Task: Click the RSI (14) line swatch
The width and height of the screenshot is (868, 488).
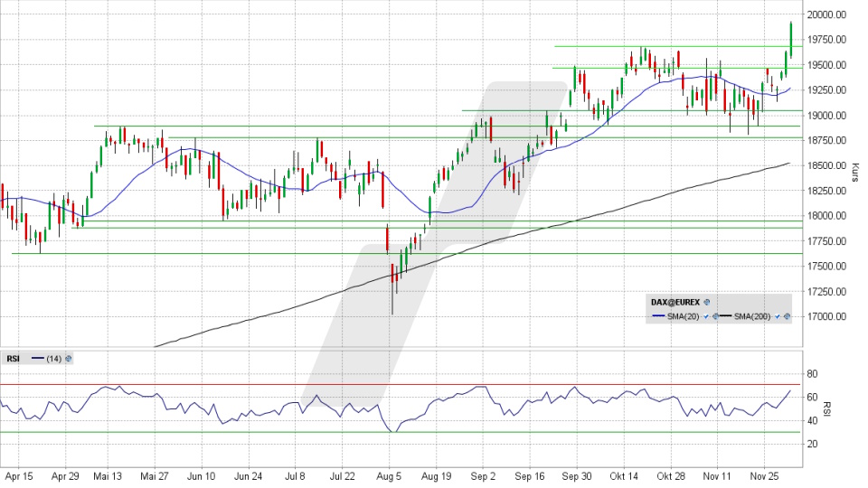Action: coord(38,359)
